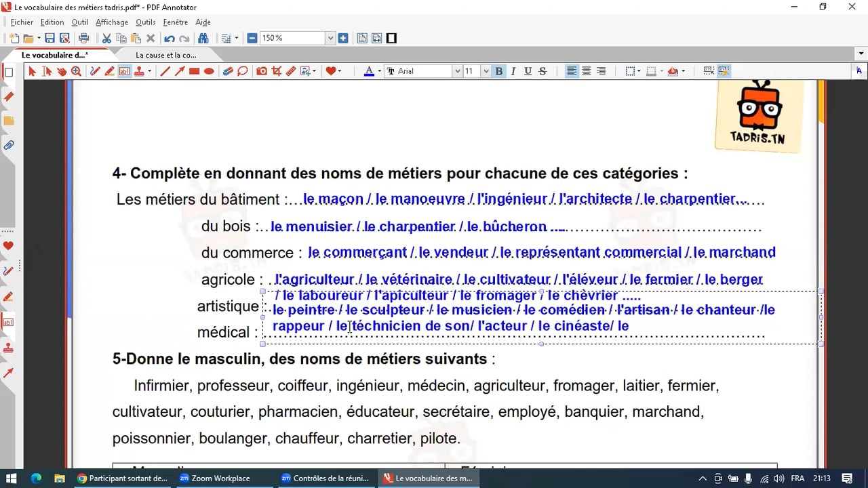This screenshot has width=868, height=488.
Task: Paste from clipboard icon
Action: [136, 39]
